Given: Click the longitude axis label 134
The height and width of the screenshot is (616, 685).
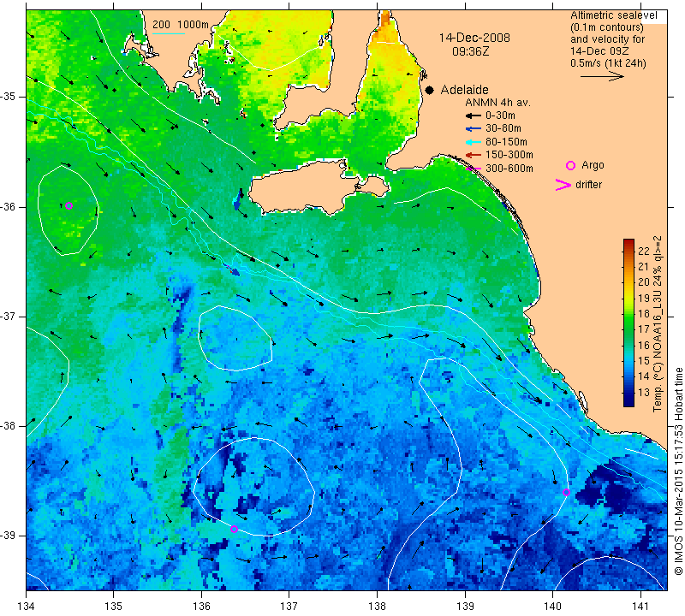Looking at the screenshot, I should point(26,607).
